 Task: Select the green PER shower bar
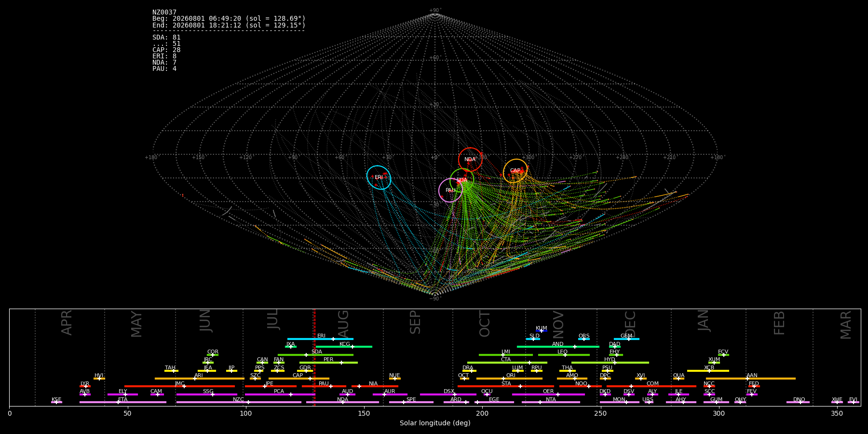[x=328, y=363]
